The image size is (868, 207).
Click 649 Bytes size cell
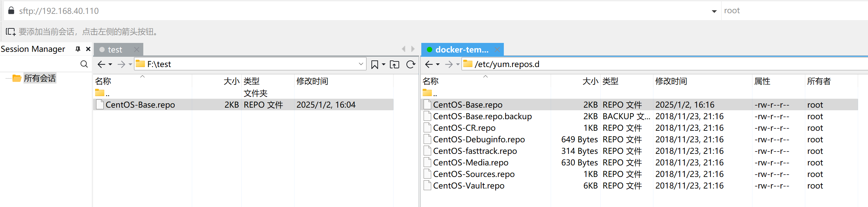[x=579, y=140]
